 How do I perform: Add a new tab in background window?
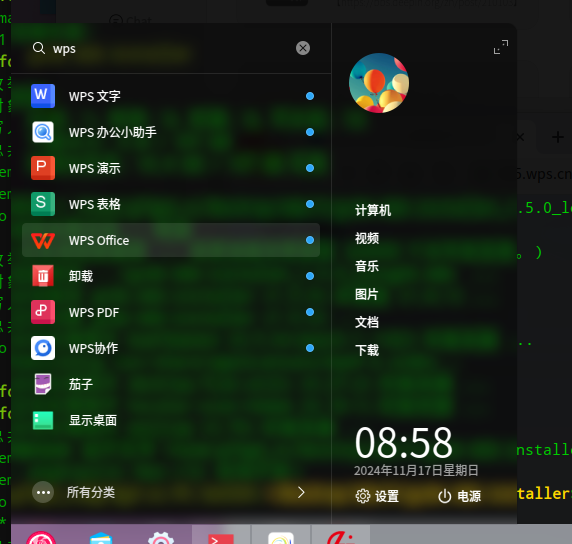[557, 138]
